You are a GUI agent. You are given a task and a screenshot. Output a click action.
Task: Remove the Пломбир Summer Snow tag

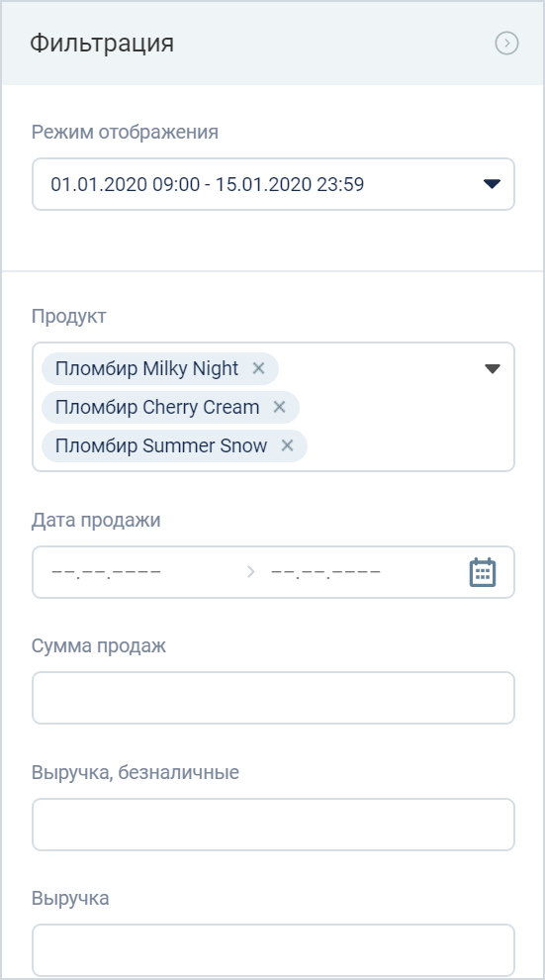click(x=287, y=445)
